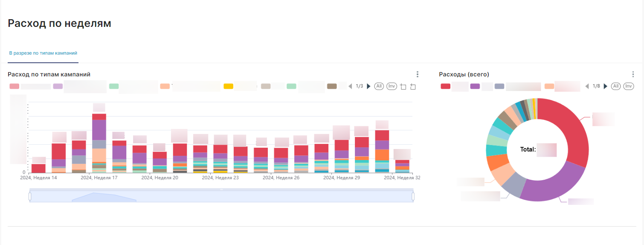Invert series selection with donut chart Inv button
This screenshot has height=245, width=644.
[629, 86]
